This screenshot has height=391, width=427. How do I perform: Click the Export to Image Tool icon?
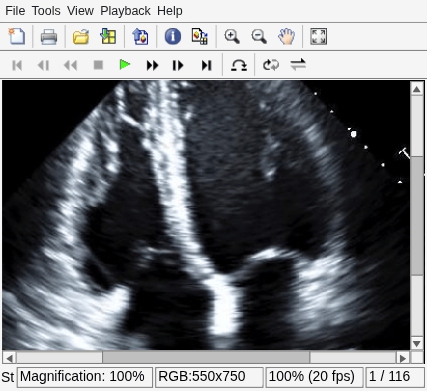tap(140, 36)
